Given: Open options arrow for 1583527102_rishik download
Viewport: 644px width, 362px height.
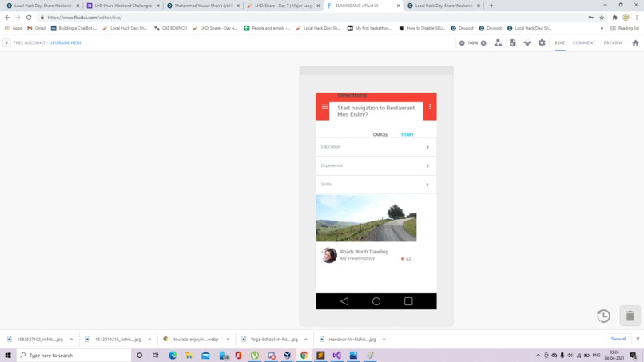Looking at the screenshot, I should pyautogui.click(x=71, y=340).
